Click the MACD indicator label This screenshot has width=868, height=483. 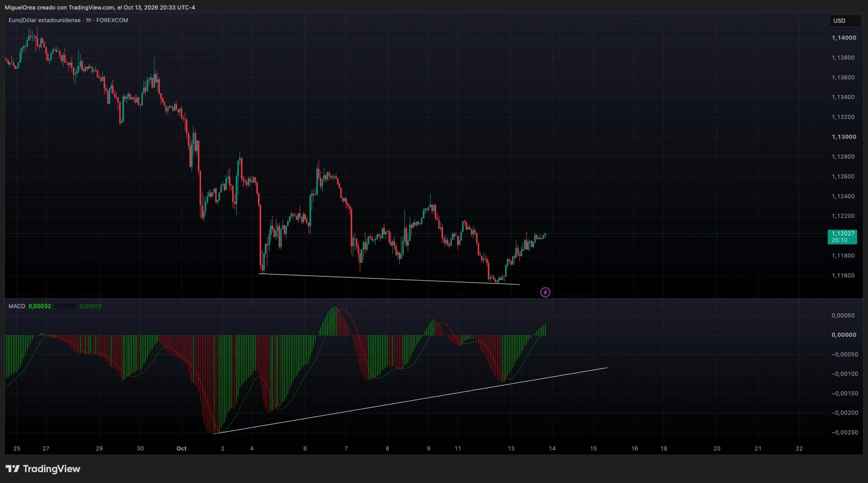coord(17,306)
